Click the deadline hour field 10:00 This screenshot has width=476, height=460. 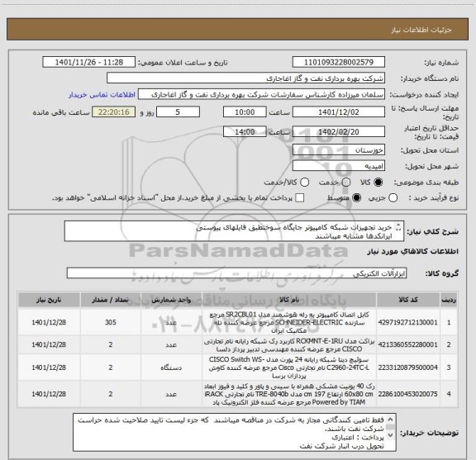[245, 112]
